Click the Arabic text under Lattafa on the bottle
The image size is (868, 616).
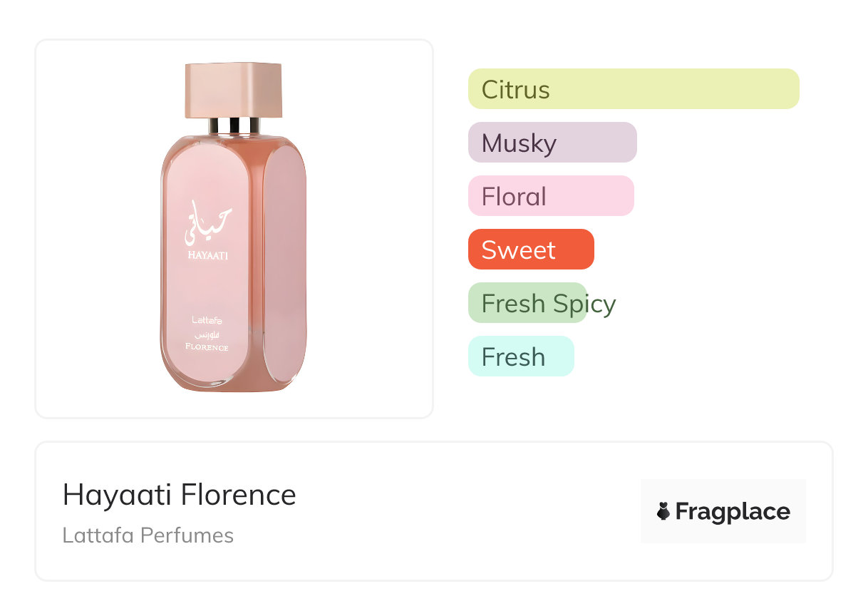[207, 334]
